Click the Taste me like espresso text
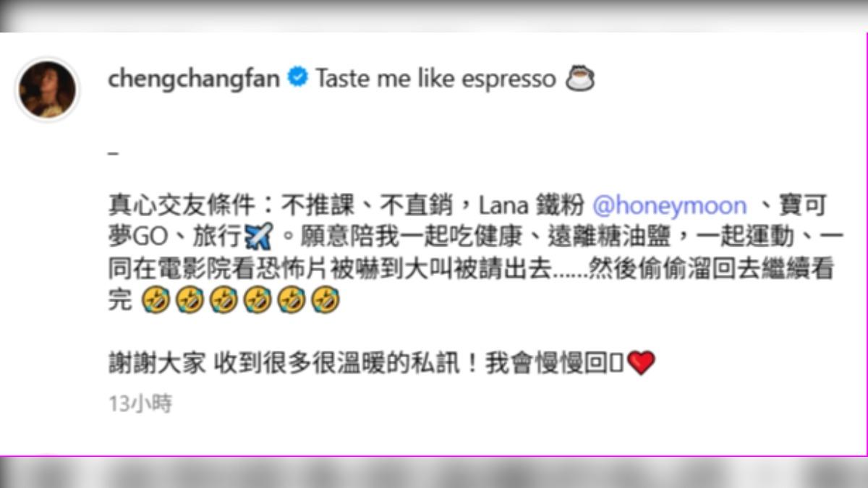 (435, 79)
